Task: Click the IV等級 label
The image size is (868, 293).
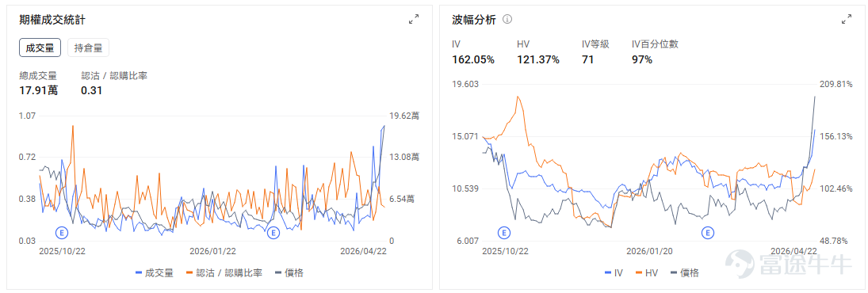Action: [595, 44]
